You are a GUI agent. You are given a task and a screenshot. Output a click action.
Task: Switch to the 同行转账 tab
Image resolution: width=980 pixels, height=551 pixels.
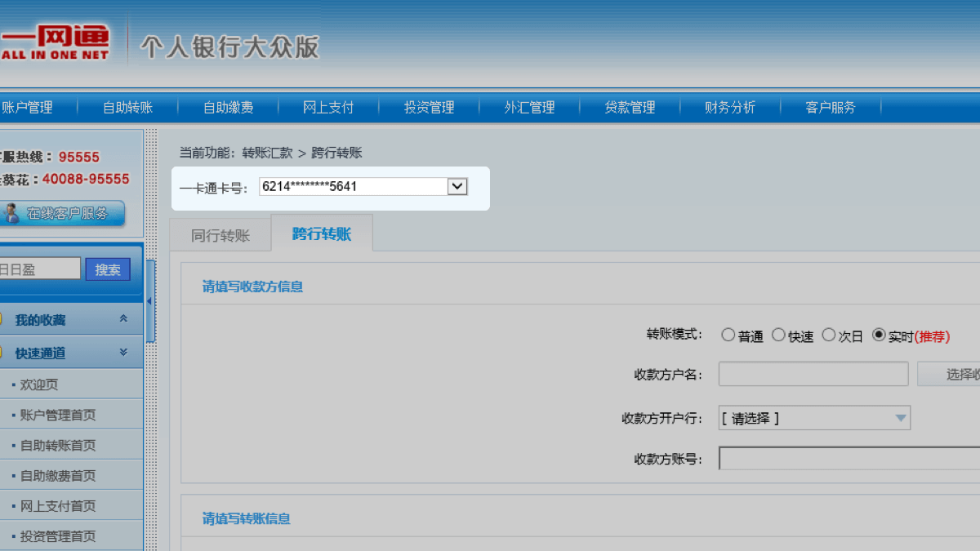220,236
